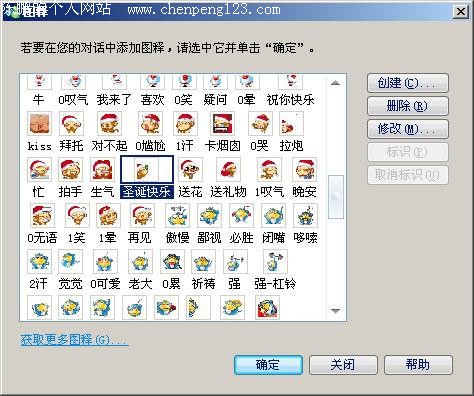Select the 觉觉 emoticon
This screenshot has height=396, width=474.
pos(70,261)
